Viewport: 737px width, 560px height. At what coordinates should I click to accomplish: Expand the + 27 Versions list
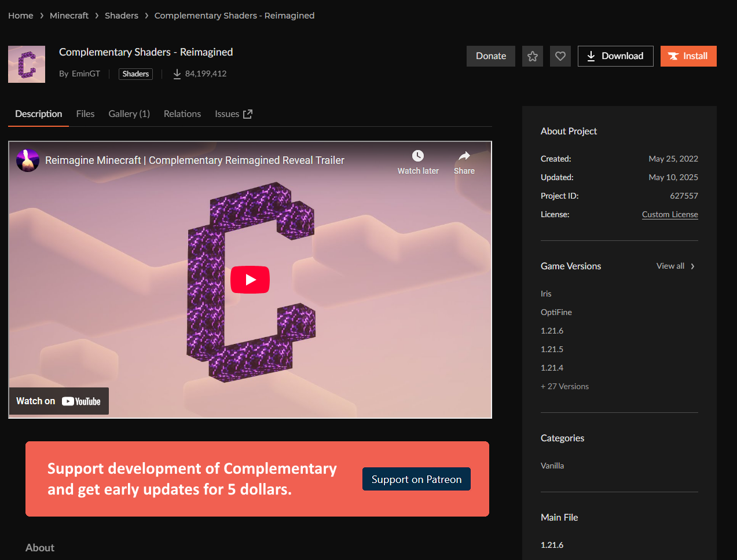point(564,386)
